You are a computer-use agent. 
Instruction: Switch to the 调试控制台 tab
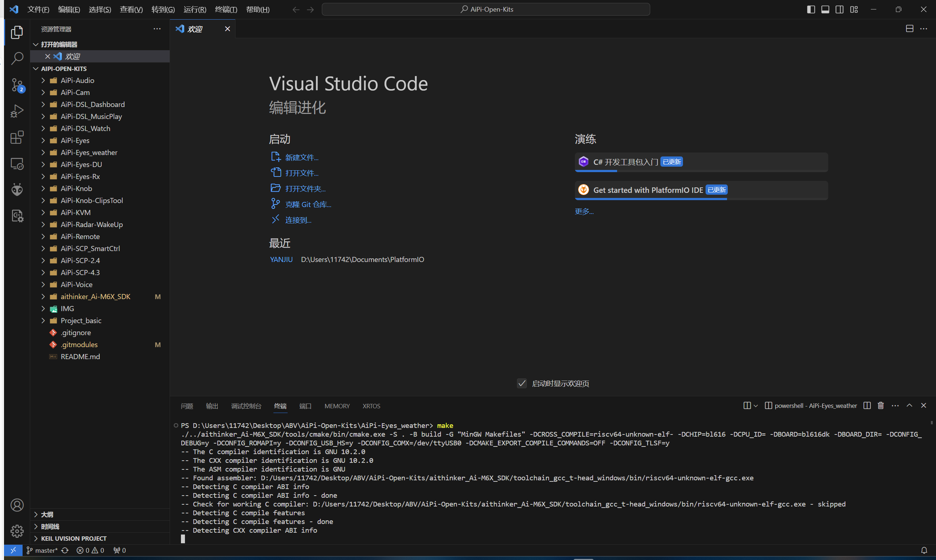tap(246, 406)
